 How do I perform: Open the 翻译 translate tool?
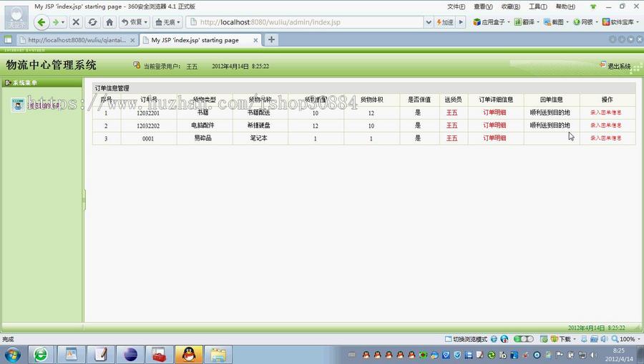[525, 22]
